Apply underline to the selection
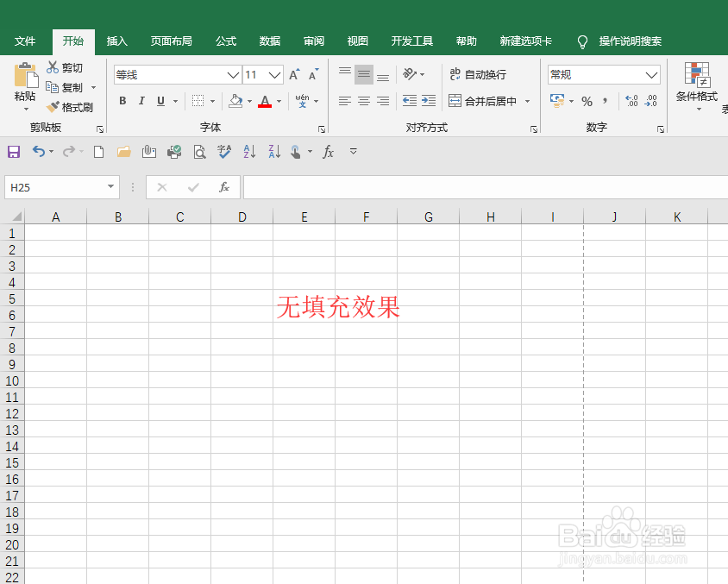Screen dimensions: 728x584 click(160, 101)
